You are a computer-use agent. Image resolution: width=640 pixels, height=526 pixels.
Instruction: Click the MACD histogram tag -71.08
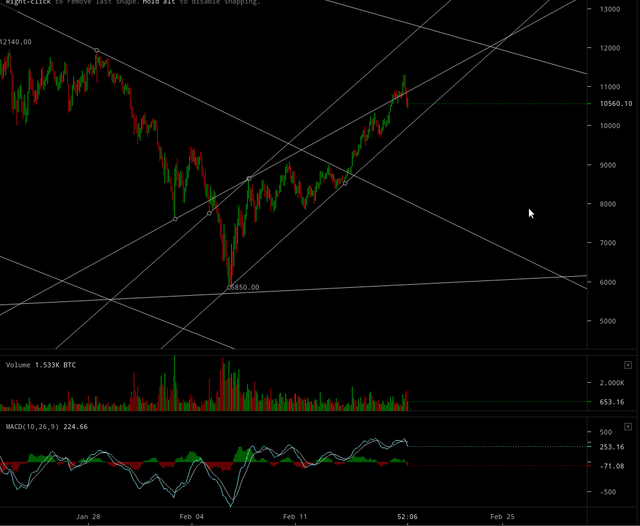tap(612, 466)
